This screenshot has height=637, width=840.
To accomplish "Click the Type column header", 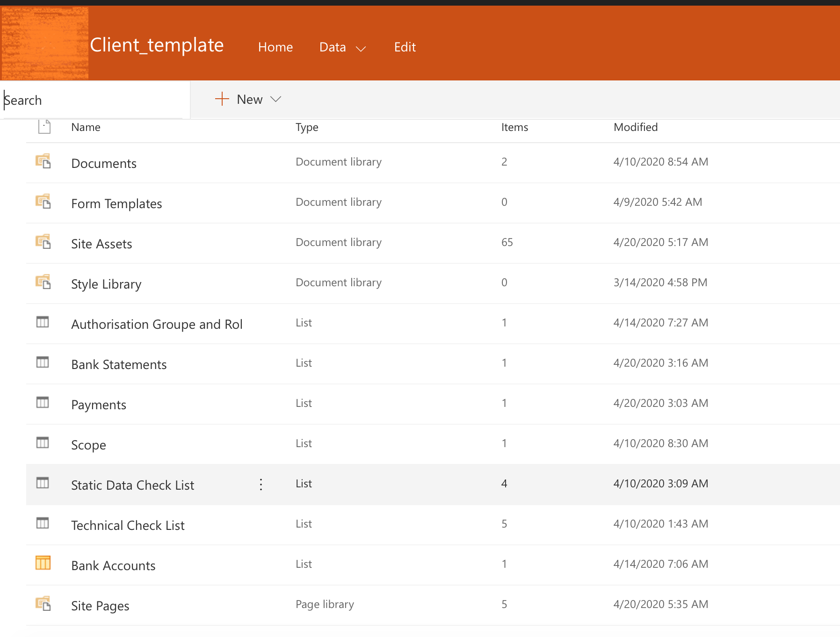I will coord(307,127).
